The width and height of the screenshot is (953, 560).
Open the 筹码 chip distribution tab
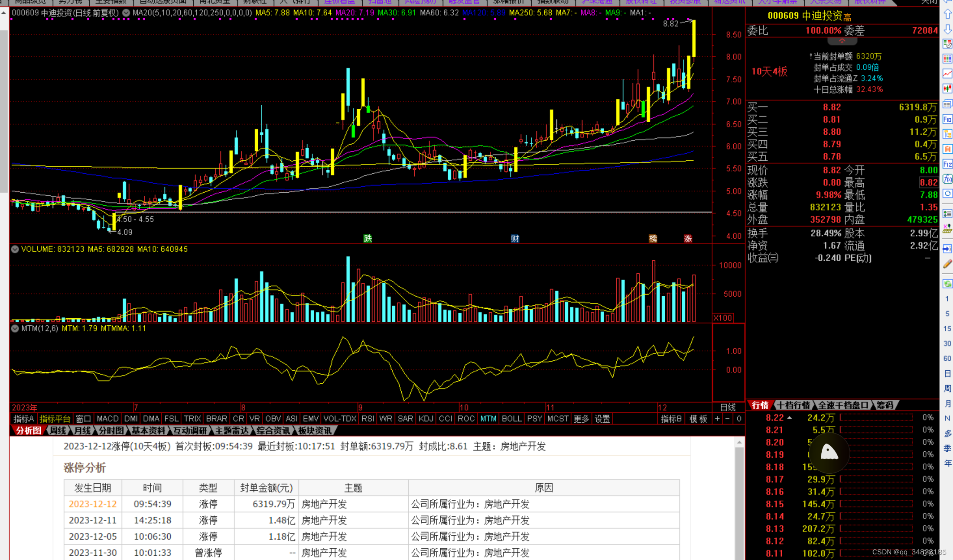[x=884, y=405]
